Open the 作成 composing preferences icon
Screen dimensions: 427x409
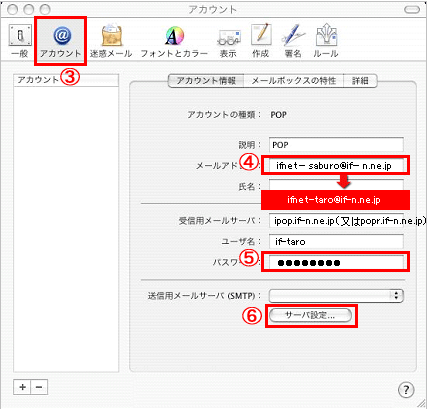coord(261,41)
